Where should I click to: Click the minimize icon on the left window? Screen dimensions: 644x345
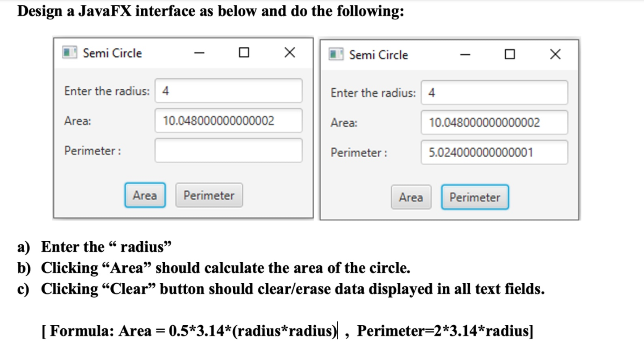[200, 52]
